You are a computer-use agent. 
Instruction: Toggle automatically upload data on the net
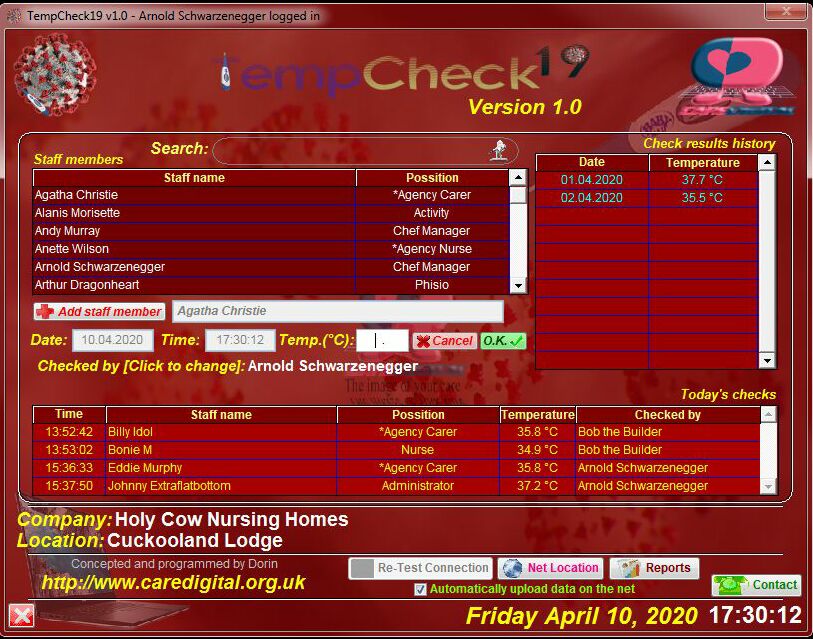pos(420,590)
